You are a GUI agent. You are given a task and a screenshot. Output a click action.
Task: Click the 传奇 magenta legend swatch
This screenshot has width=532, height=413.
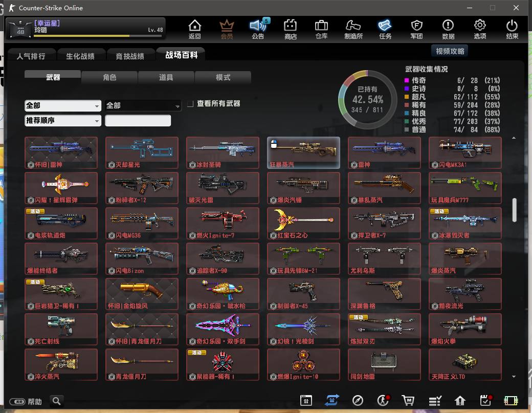point(407,80)
